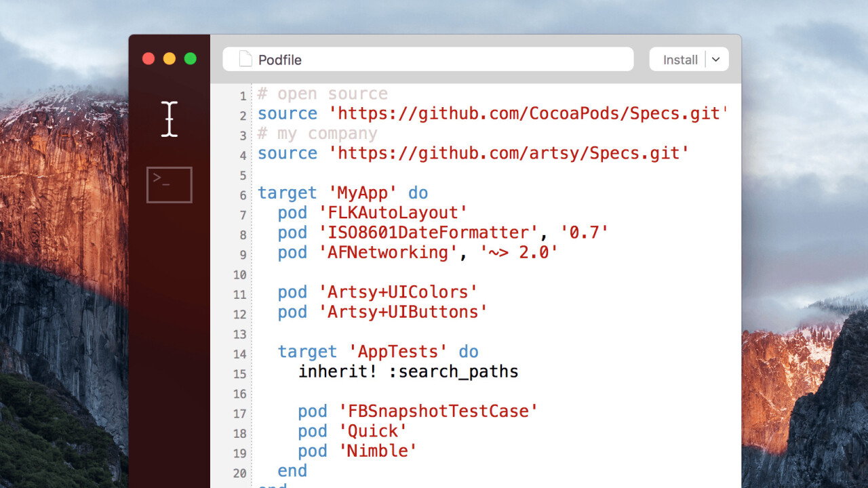Viewport: 868px width, 488px height.
Task: Close the window with the red button
Action: 148,59
